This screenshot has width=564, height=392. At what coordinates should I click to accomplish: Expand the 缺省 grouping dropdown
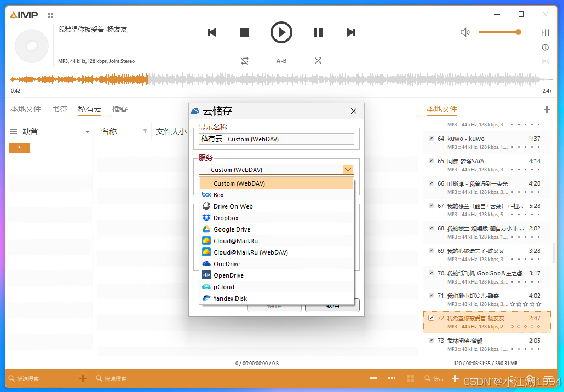[87, 131]
